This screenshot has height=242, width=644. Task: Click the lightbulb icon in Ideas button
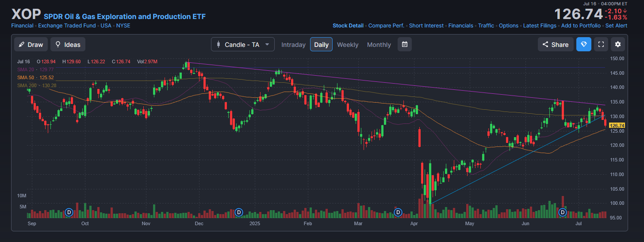coord(58,44)
